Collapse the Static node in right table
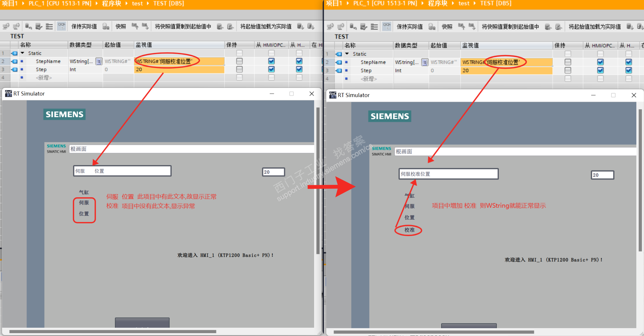The image size is (644, 336). pyautogui.click(x=347, y=54)
